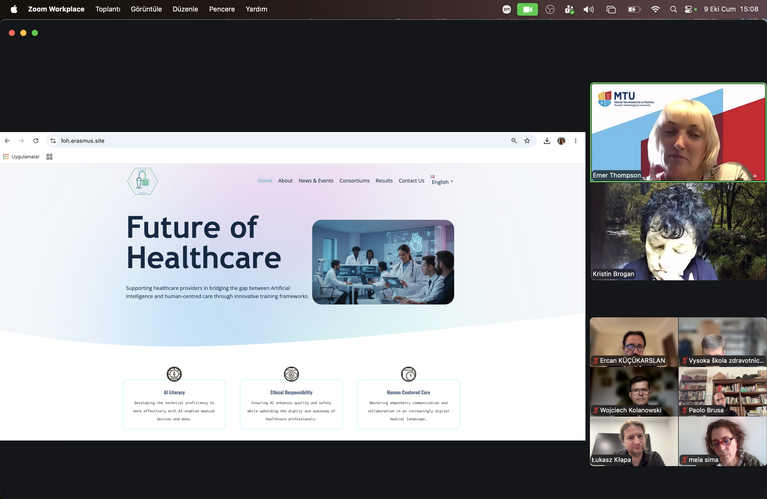Open the Results nav link
767x499 pixels.
pos(384,181)
